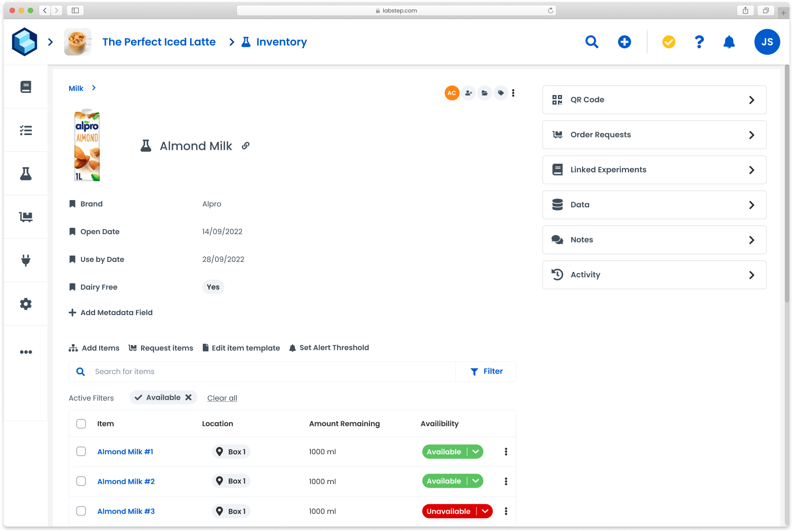793x532 pixels.
Task: Open notifications via the bell icon
Action: coord(729,42)
